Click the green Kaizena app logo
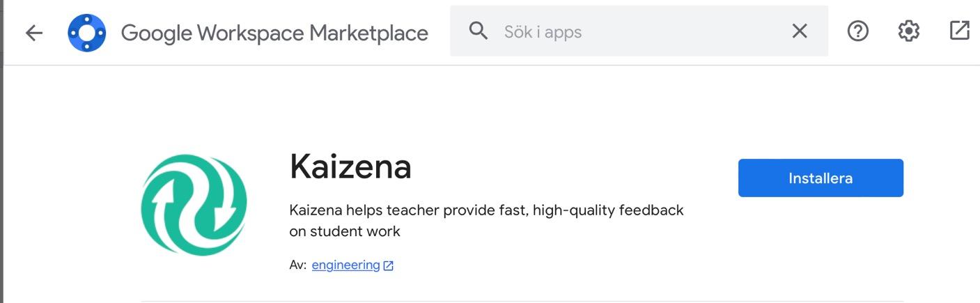980x303 pixels. (x=194, y=205)
